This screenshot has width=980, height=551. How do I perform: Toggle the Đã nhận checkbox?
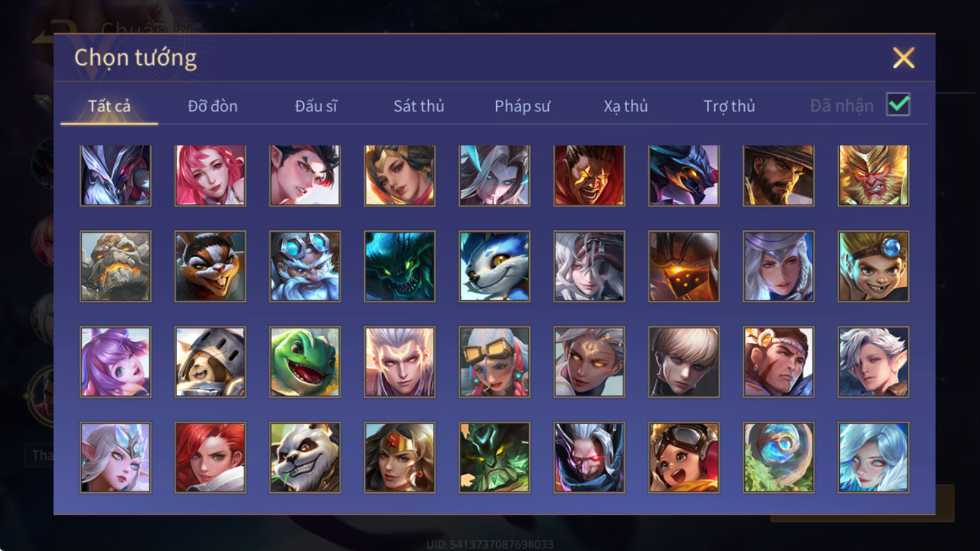pos(898,105)
